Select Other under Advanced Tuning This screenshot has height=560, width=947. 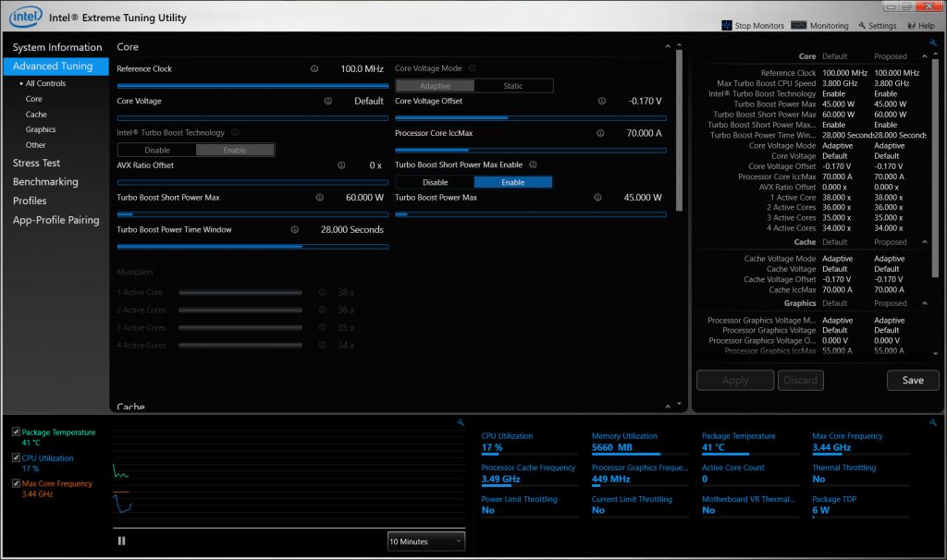[x=36, y=145]
